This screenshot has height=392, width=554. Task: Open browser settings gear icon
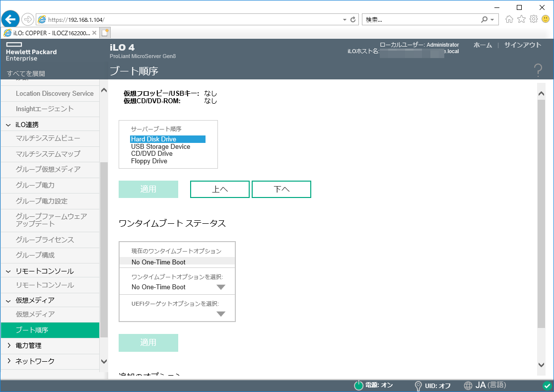(x=534, y=19)
